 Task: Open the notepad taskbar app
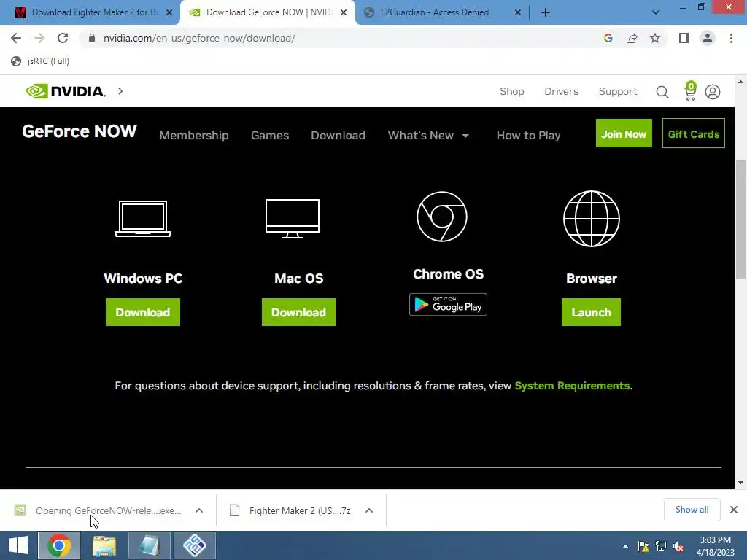coord(149,545)
